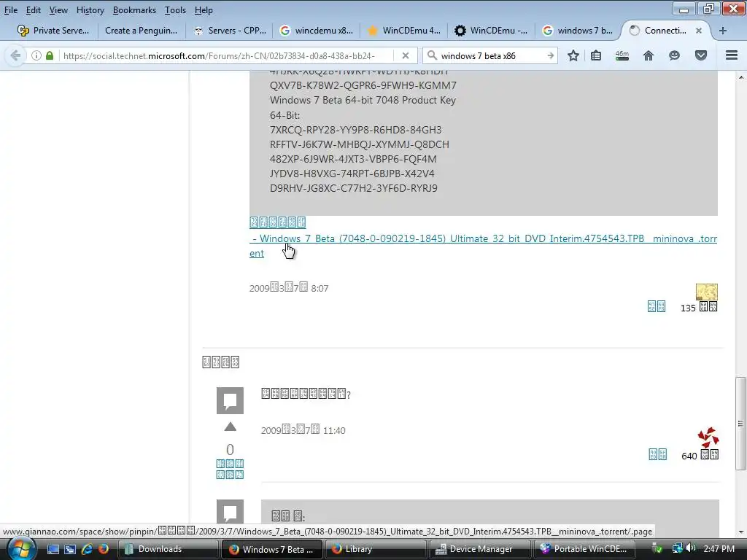Switch to the Library taskbar window
Screen dimensions: 747x560
click(376, 549)
